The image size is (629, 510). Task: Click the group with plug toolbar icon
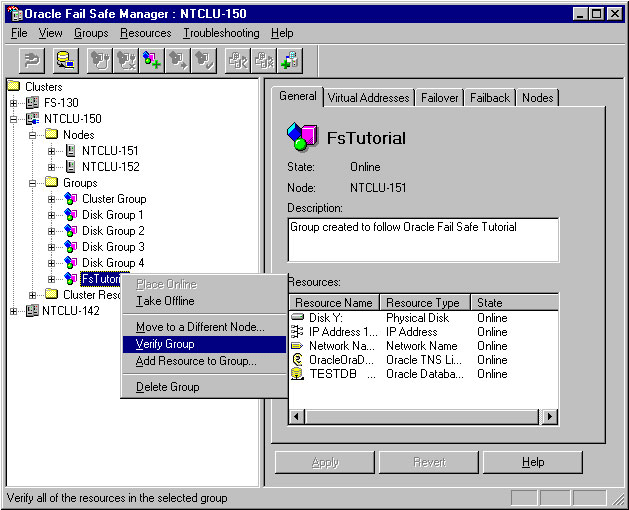coord(100,61)
